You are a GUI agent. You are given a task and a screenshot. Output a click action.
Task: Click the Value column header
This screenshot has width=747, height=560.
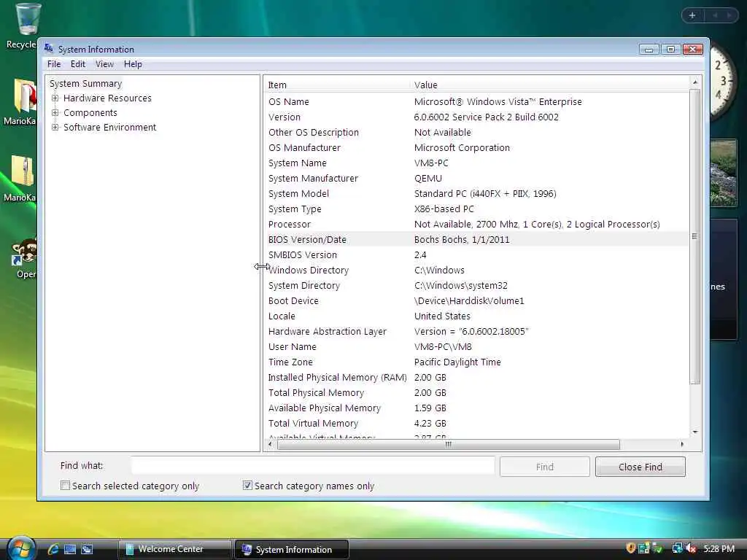tap(549, 85)
